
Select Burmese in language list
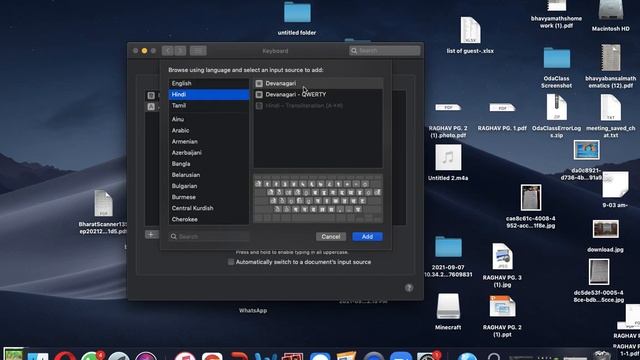click(x=209, y=197)
